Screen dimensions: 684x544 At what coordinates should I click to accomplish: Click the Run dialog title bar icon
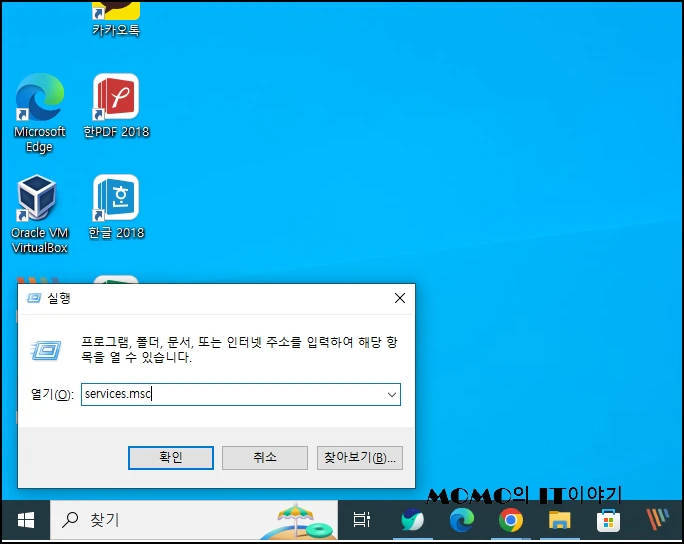tap(34, 298)
